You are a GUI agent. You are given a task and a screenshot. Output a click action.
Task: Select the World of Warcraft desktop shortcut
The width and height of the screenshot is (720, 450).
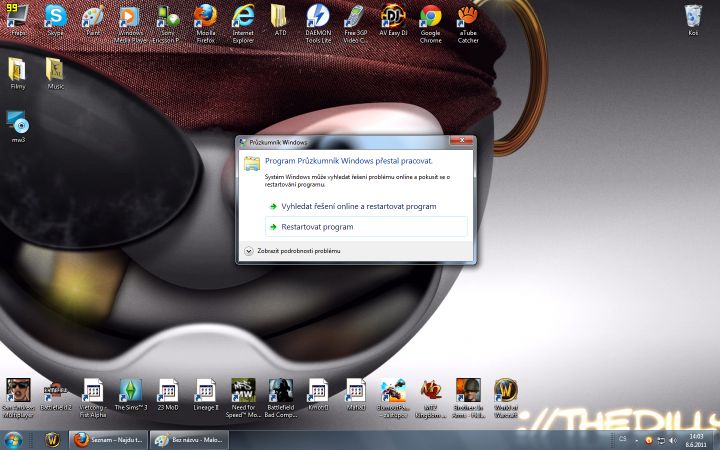(x=506, y=398)
